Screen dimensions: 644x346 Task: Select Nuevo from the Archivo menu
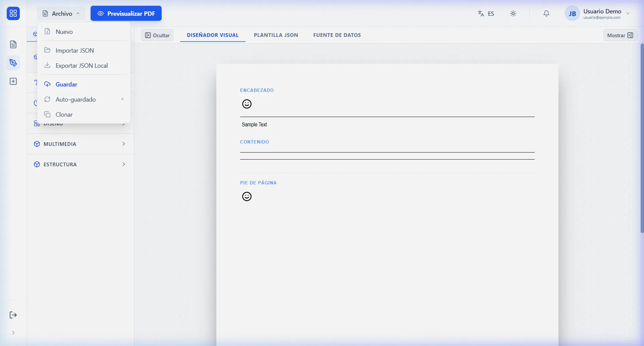point(84,32)
